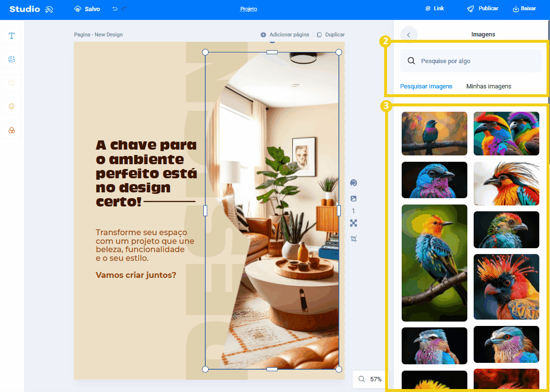550x392 pixels.
Task: Click the Studio logo
Action: pos(24,9)
